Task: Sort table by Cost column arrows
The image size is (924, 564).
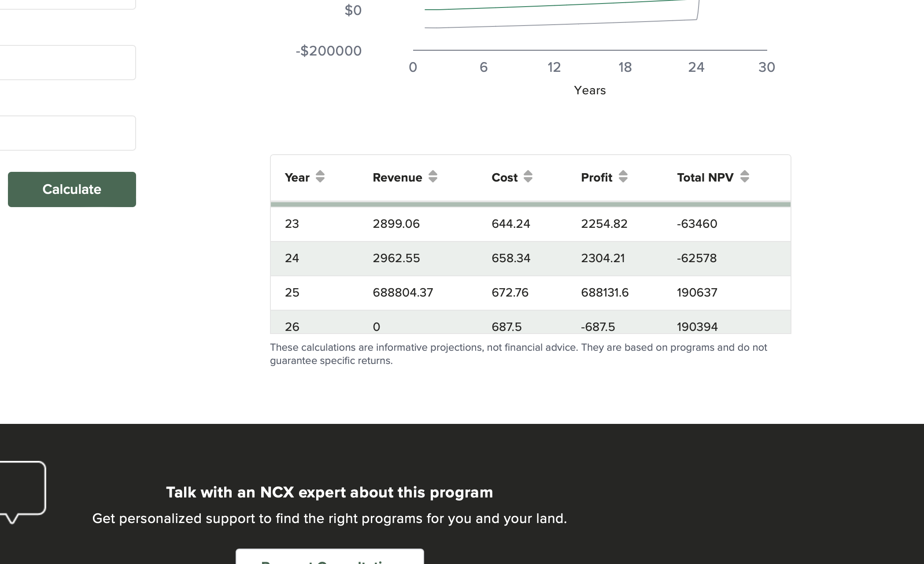Action: click(528, 177)
